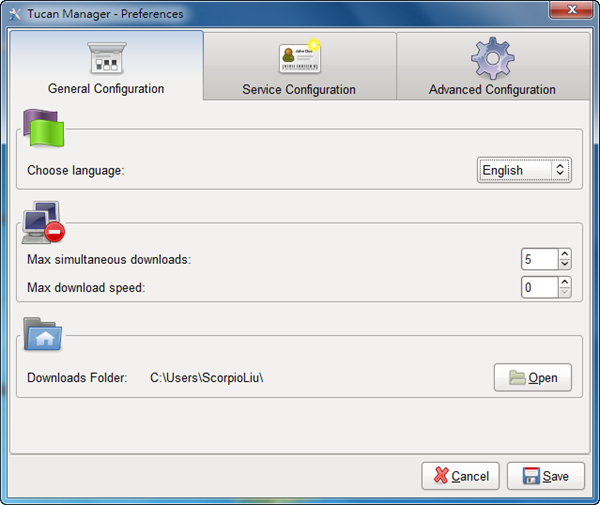Open the Advanced Configuration tab
The image size is (600, 505).
click(x=493, y=66)
